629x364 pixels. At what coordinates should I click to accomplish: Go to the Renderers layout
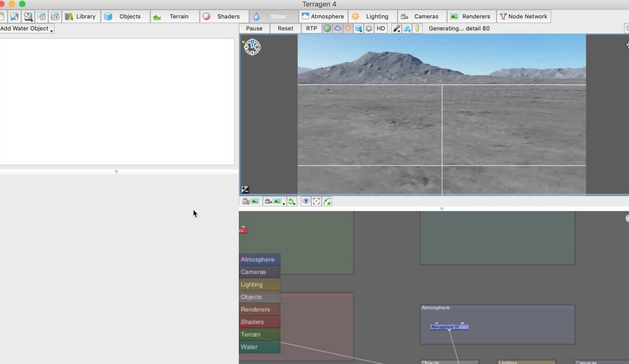point(471,16)
